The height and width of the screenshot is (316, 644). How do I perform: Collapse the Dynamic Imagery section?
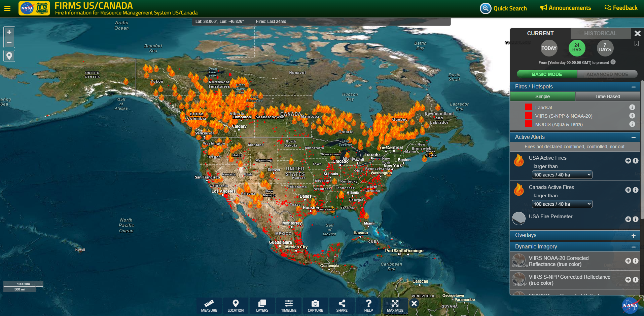(633, 247)
